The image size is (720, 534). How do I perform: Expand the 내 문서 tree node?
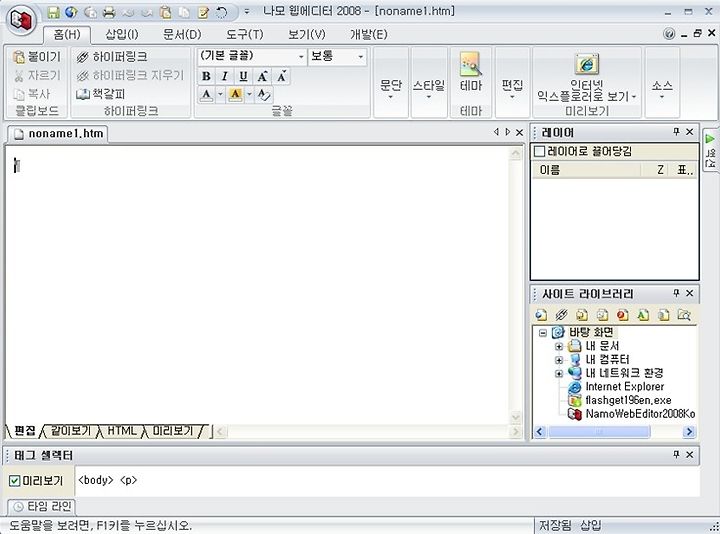click(x=558, y=346)
